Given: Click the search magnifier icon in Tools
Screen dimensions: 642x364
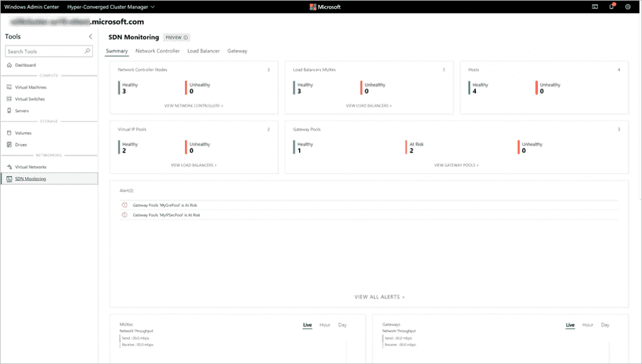Looking at the screenshot, I should 87,51.
